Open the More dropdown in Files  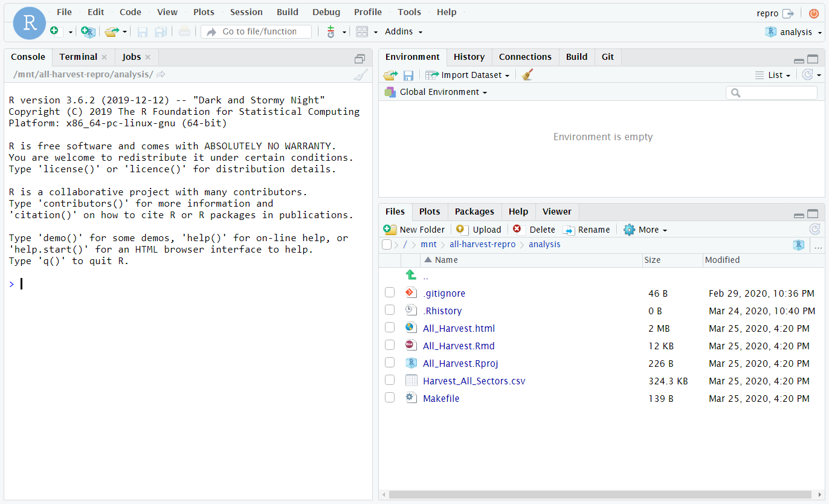(645, 230)
